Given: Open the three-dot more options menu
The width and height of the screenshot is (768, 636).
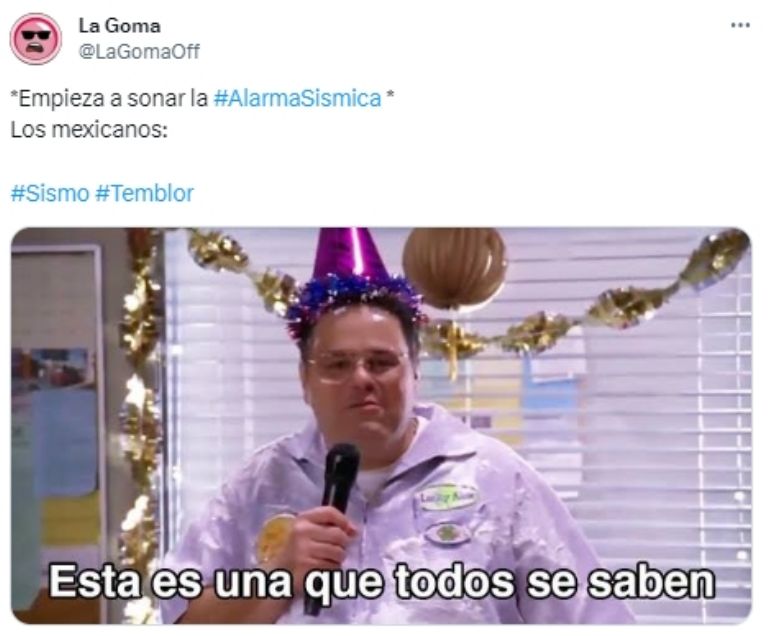Looking at the screenshot, I should click(x=740, y=25).
